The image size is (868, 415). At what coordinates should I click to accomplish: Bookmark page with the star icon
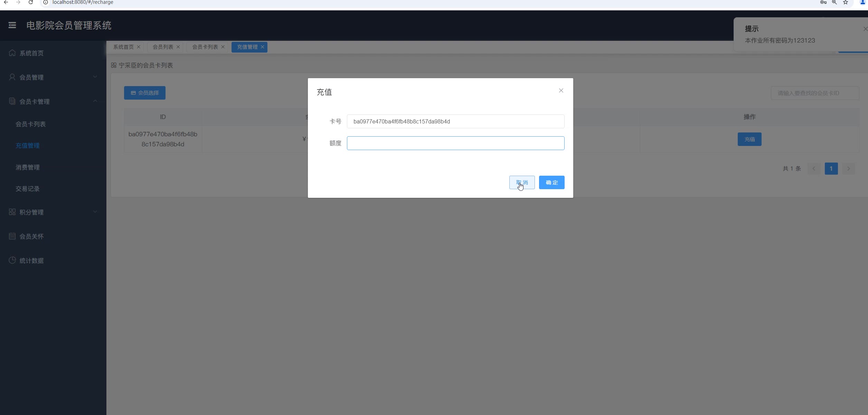point(845,2)
